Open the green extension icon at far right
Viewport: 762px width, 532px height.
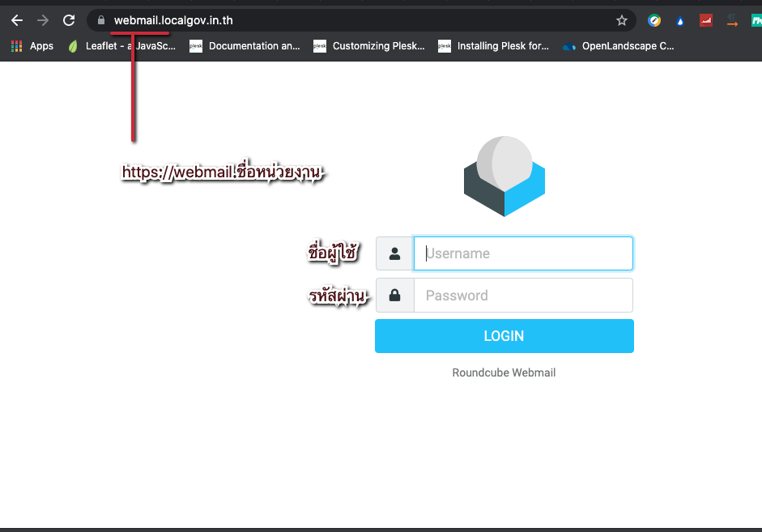tap(756, 21)
